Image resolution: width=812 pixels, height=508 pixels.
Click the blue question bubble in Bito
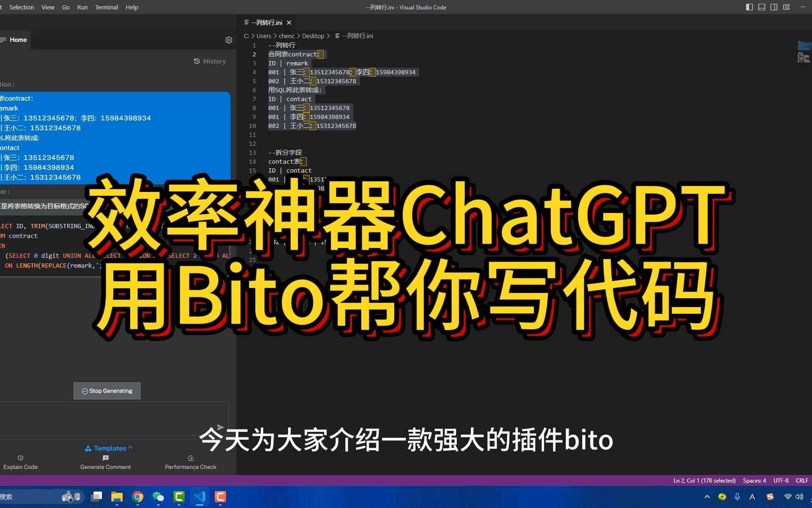coord(115,138)
